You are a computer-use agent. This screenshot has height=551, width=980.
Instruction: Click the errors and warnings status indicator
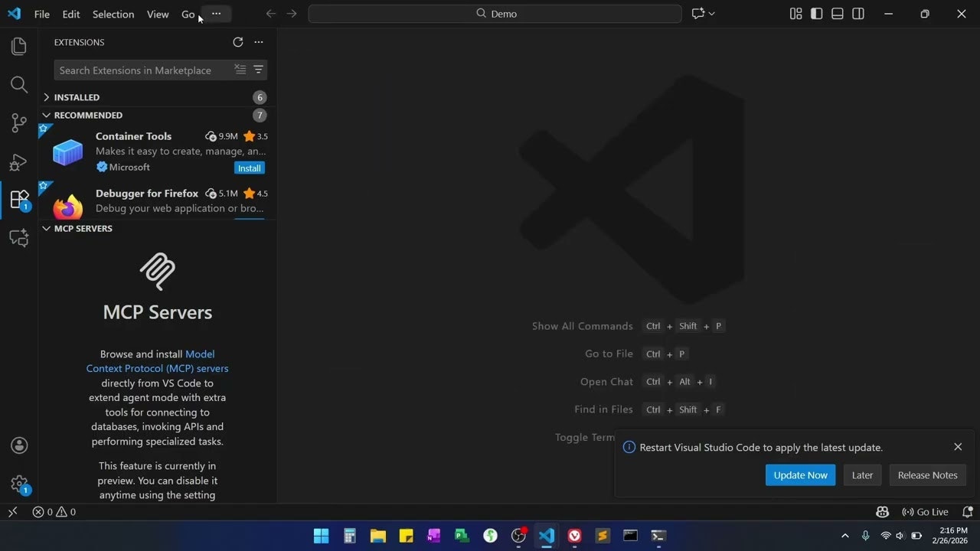pos(54,512)
